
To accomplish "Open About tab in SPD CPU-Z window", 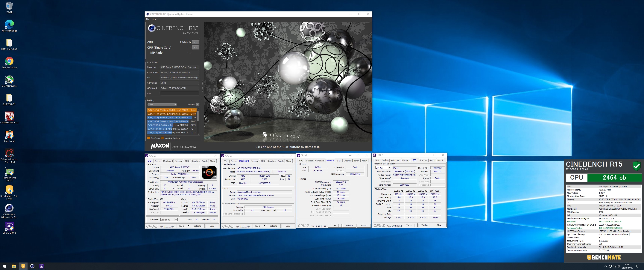I will 440,160.
